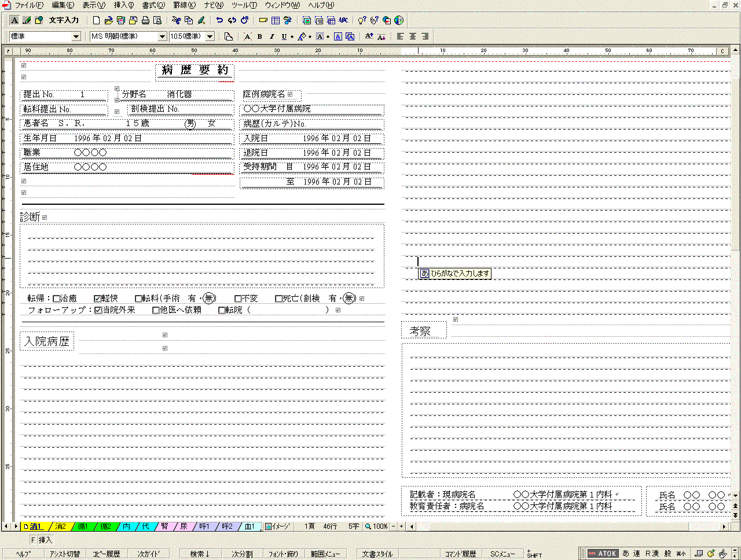
Task: Toggle Italic formatting button
Action: tap(272, 36)
